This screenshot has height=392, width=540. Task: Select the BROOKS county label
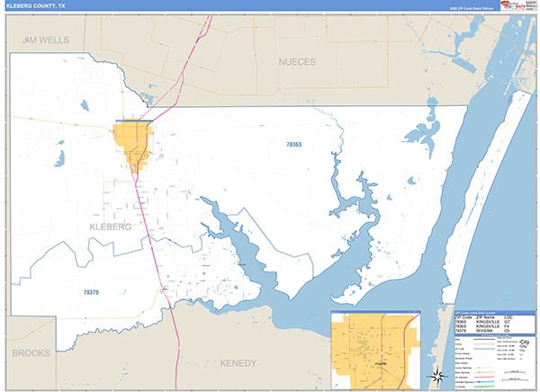click(31, 353)
